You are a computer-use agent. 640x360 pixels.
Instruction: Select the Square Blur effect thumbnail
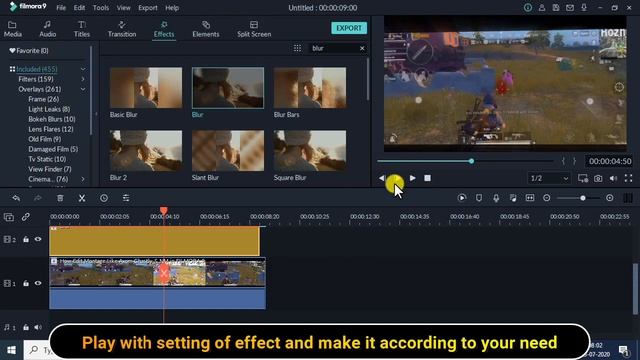pyautogui.click(x=310, y=151)
